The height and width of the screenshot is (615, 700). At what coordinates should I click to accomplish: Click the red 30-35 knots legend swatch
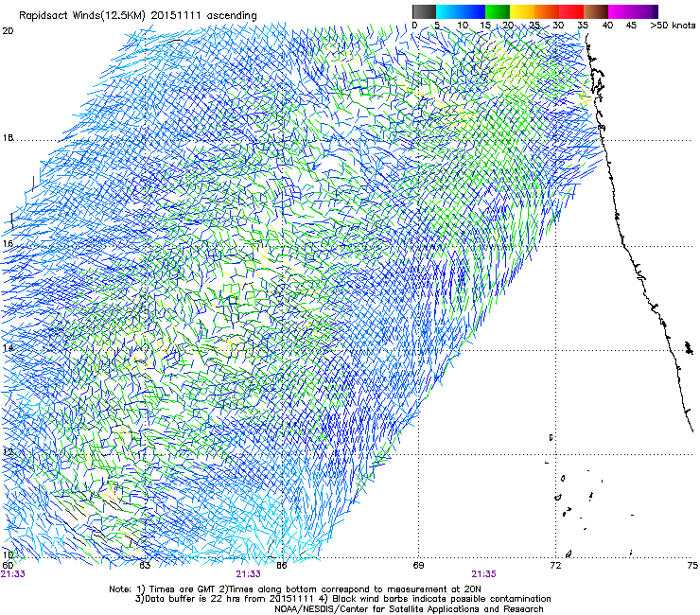pyautogui.click(x=571, y=11)
